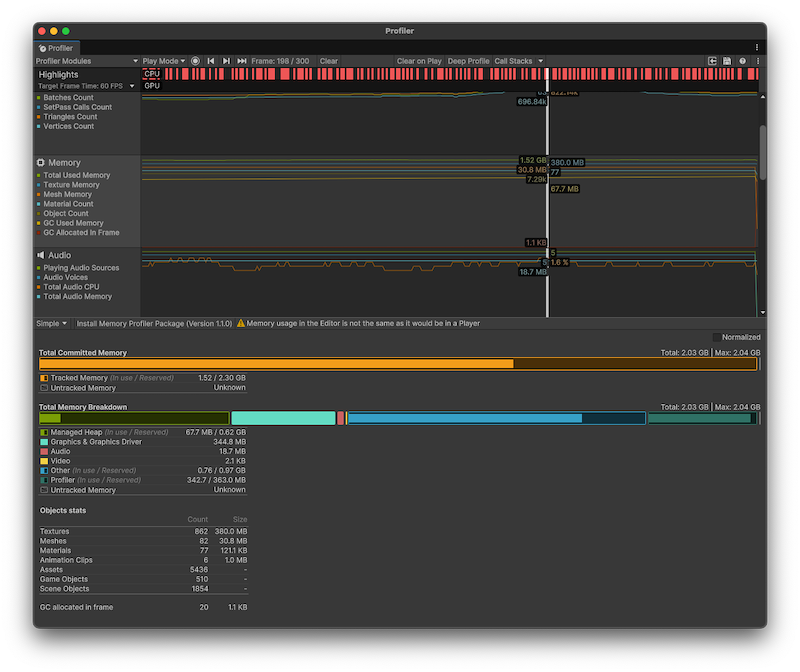Click the load profile data icon
Image resolution: width=800 pixels, height=672 pixels.
712,61
